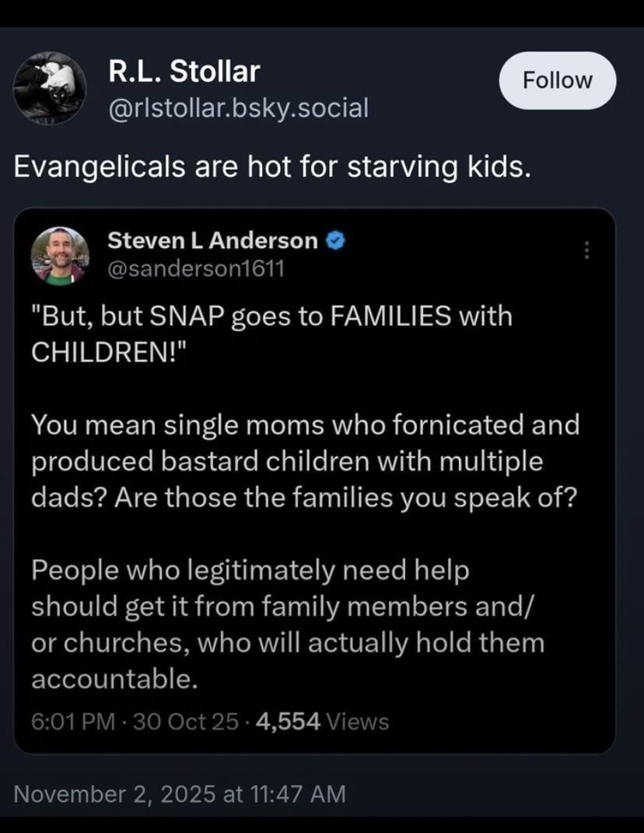Open the @rlstollar.bsky.social handle link

coord(238,107)
